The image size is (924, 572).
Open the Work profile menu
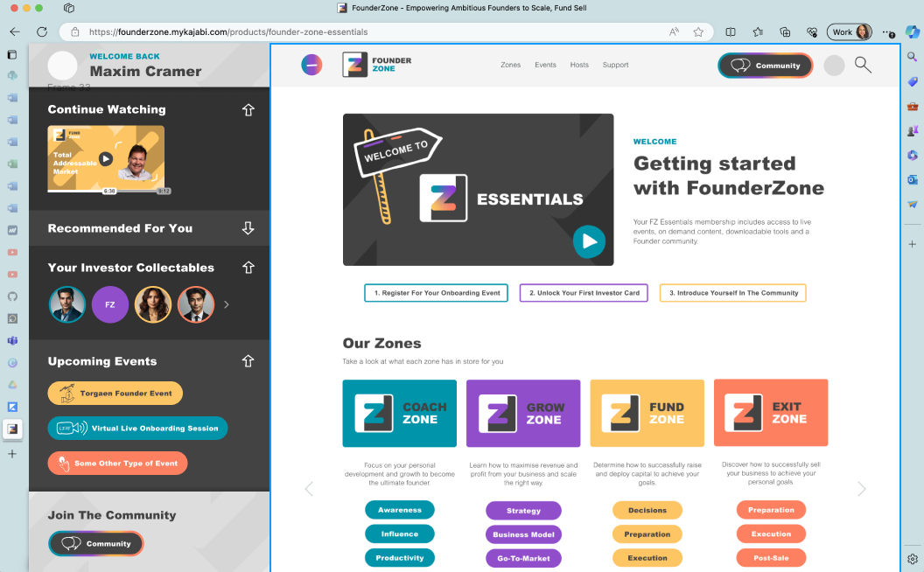[x=849, y=31]
